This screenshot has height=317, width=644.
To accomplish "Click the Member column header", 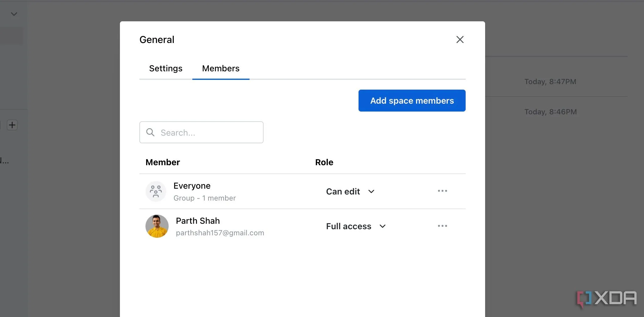I will tap(163, 162).
